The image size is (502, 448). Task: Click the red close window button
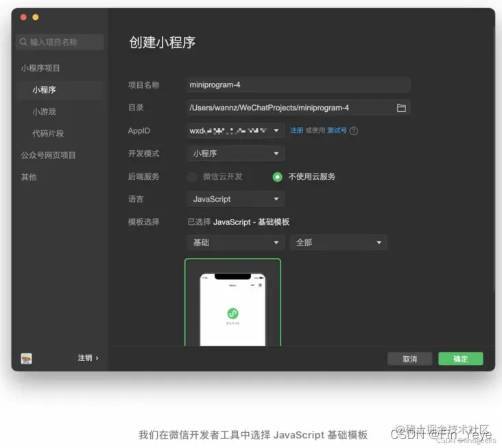[23, 17]
